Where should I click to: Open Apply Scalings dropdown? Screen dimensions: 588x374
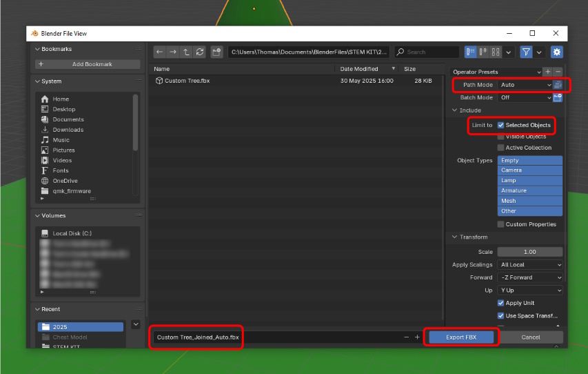click(530, 265)
